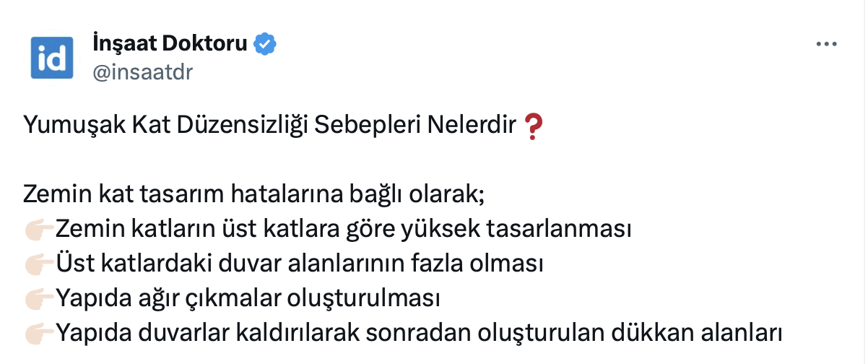Click the text "Üst katlardaki duvar alanlarının fazla olması"

[299, 264]
